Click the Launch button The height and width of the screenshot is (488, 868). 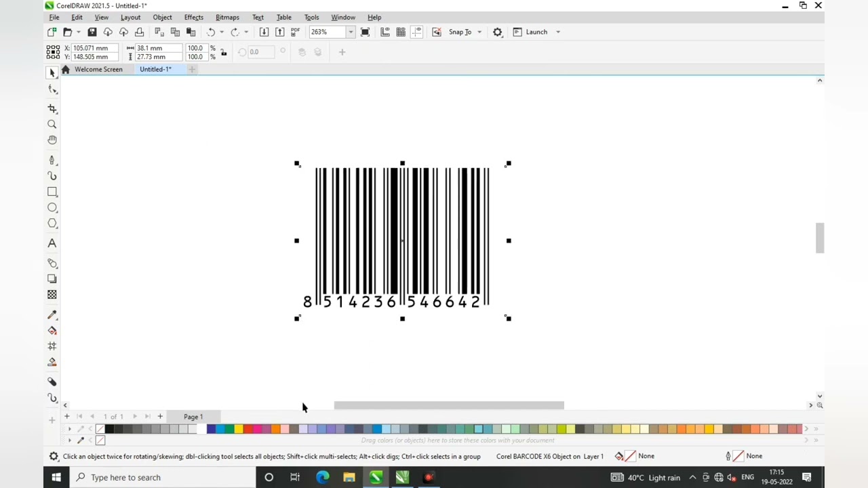pyautogui.click(x=530, y=32)
